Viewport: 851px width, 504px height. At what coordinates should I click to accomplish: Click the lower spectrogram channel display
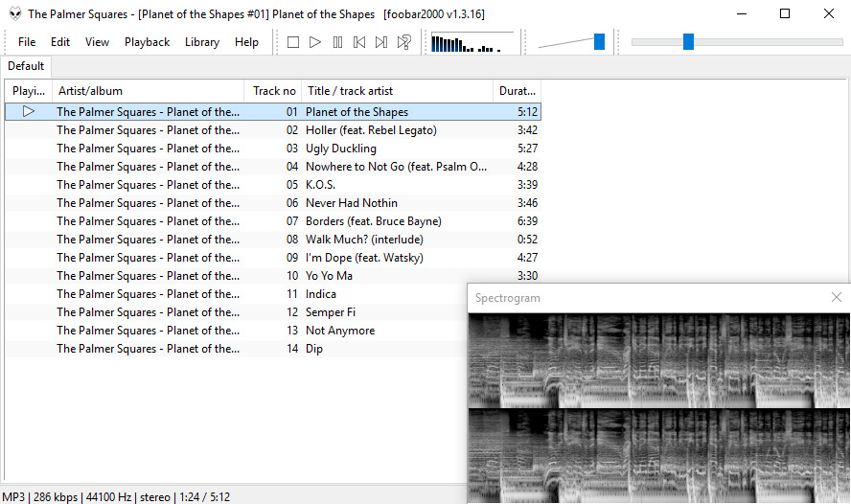659,456
